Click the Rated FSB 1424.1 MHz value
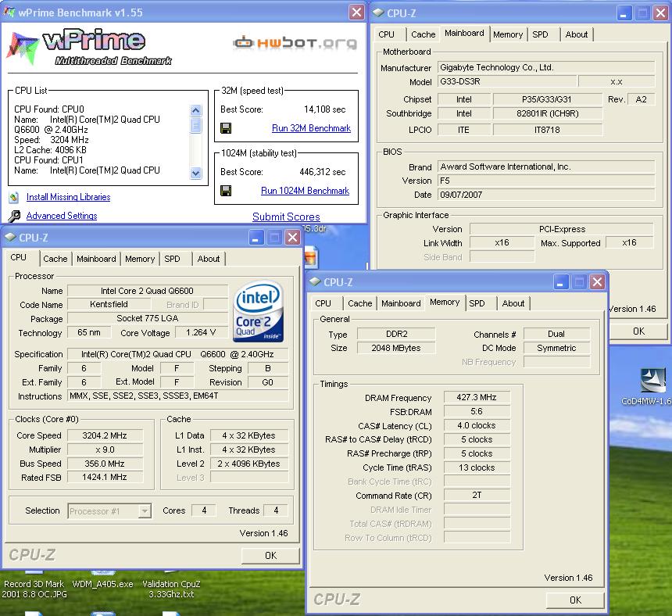 tap(105, 477)
